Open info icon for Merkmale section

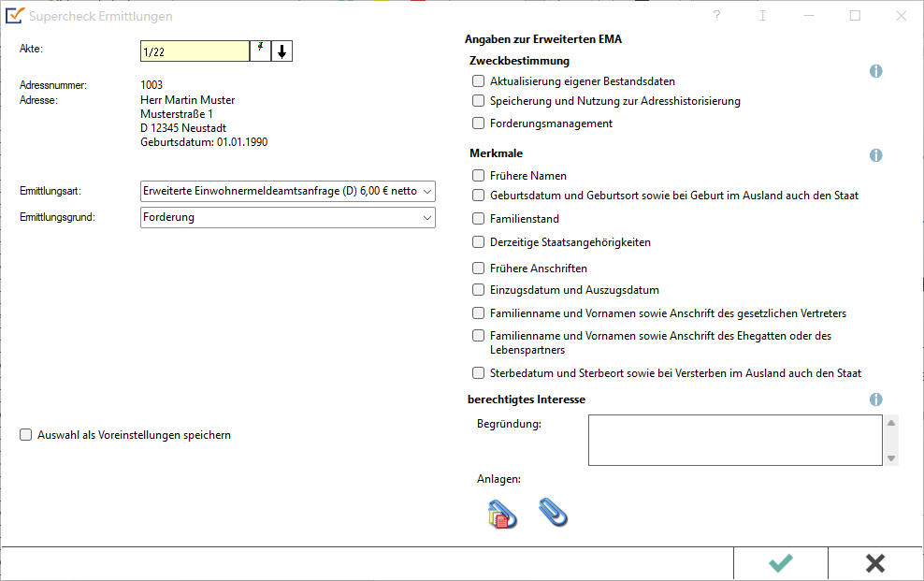click(x=875, y=155)
